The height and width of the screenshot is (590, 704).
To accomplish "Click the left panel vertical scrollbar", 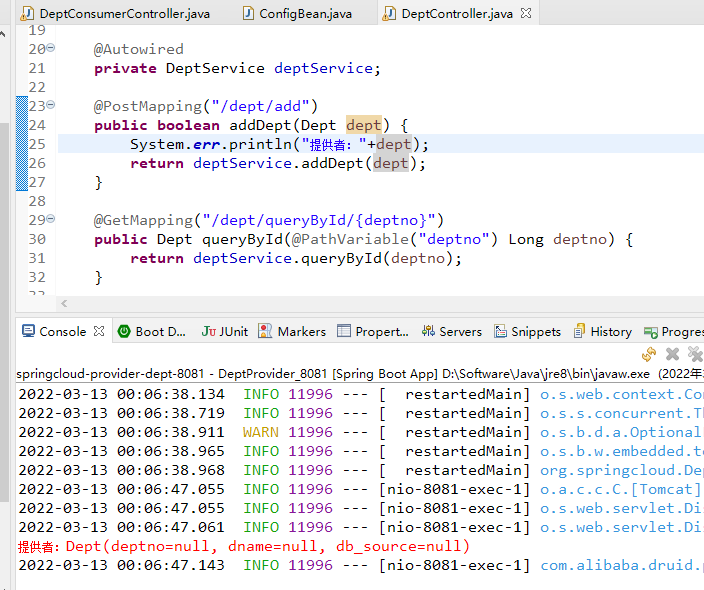I will coord(4,312).
